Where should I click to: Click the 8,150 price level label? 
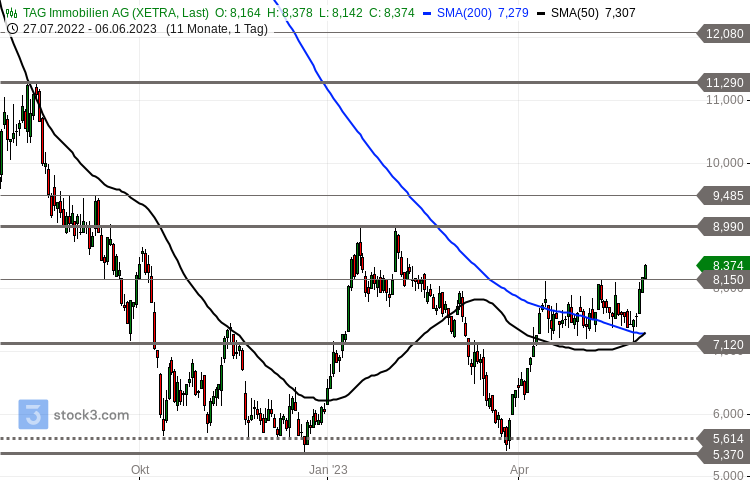point(723,280)
